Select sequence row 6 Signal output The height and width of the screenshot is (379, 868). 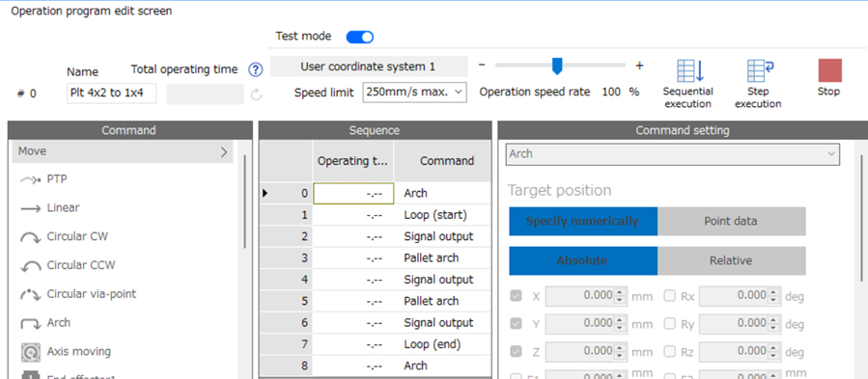(x=376, y=322)
